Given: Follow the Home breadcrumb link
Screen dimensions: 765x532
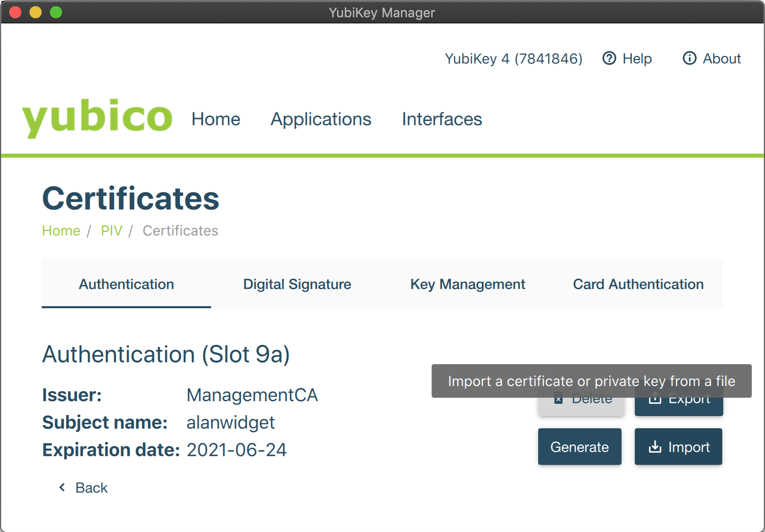Looking at the screenshot, I should point(61,231).
